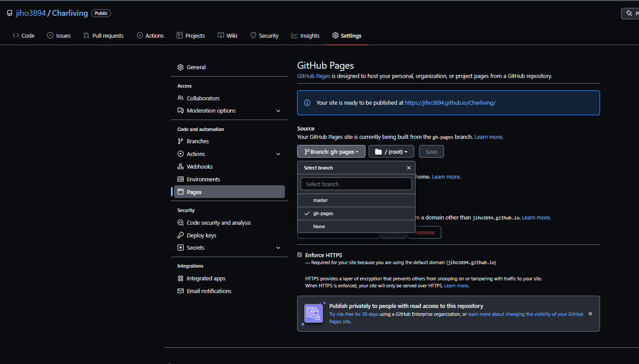639x364 pixels.
Task: Click the GitHub Pages description link
Action: point(314,76)
